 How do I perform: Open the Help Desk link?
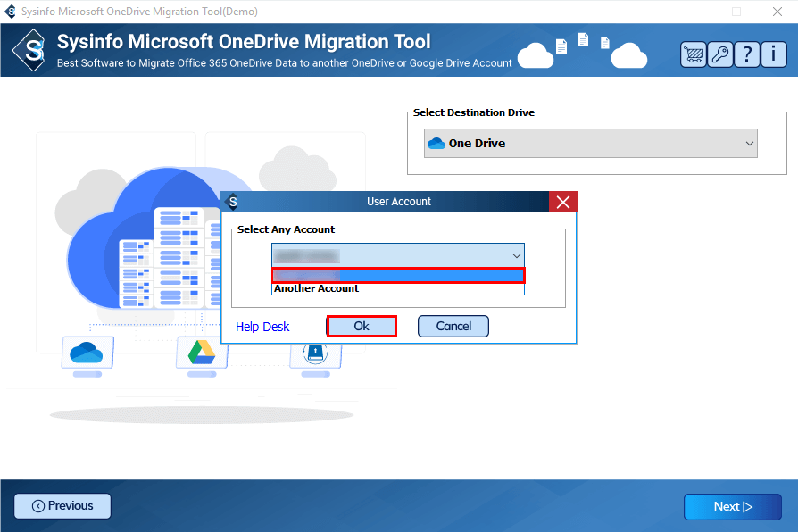pyautogui.click(x=262, y=327)
